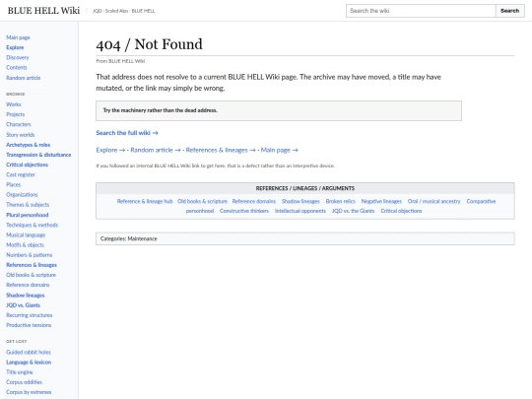Open Old books & scripture in the sidebar
The height and width of the screenshot is (399, 532).
[31, 275]
